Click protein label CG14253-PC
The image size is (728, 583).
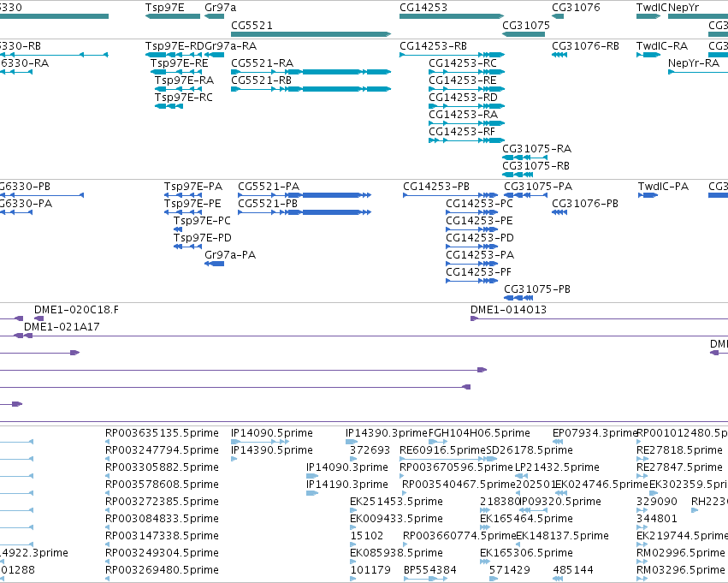[479, 204]
